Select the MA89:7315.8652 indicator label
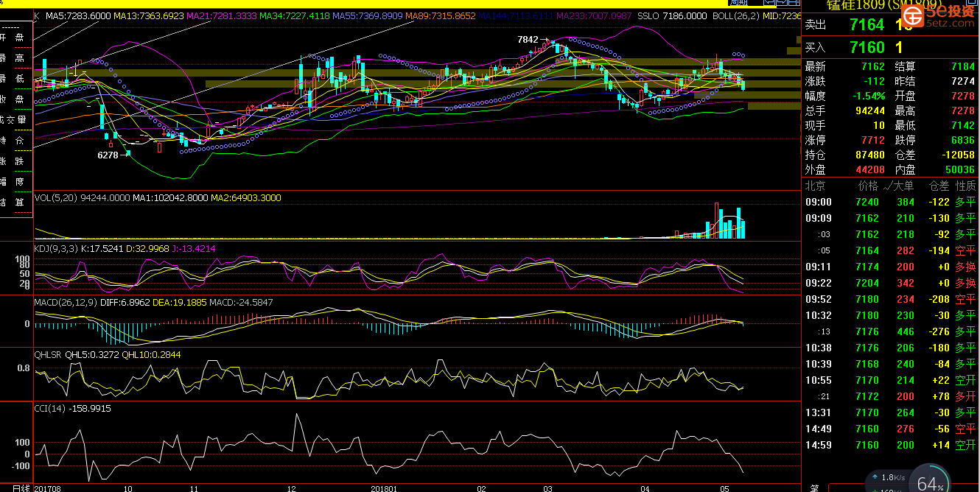Screen dimensions: 980x492 (x=441, y=15)
